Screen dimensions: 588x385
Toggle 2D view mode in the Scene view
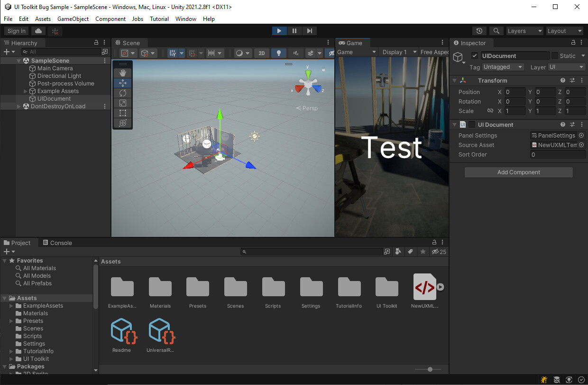coord(261,53)
